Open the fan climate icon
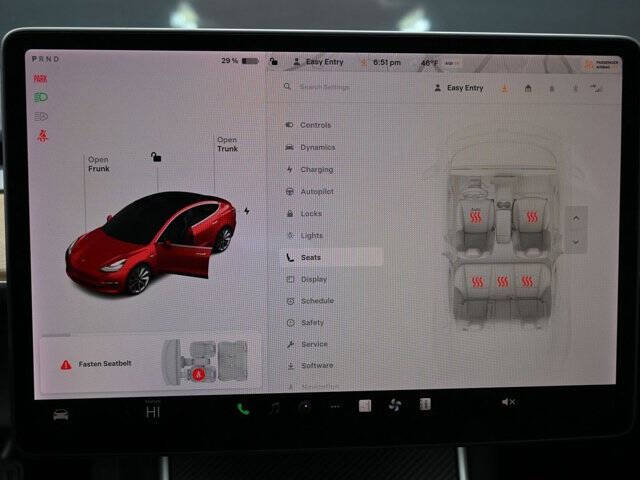 395,405
